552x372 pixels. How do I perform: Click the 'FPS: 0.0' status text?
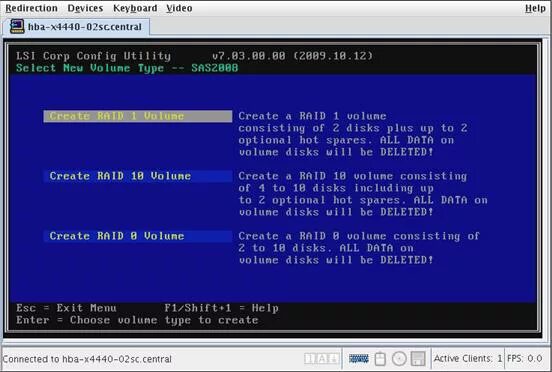(525, 359)
